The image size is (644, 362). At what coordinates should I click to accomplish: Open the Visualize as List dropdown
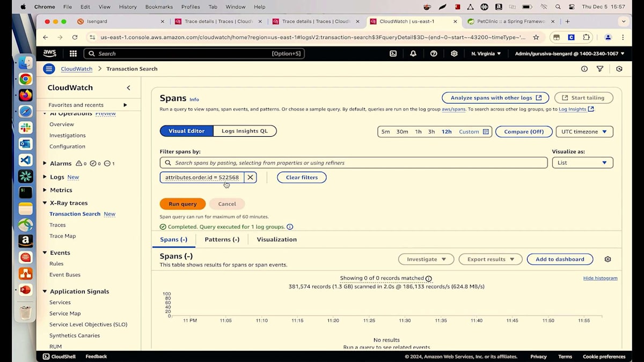(x=582, y=162)
